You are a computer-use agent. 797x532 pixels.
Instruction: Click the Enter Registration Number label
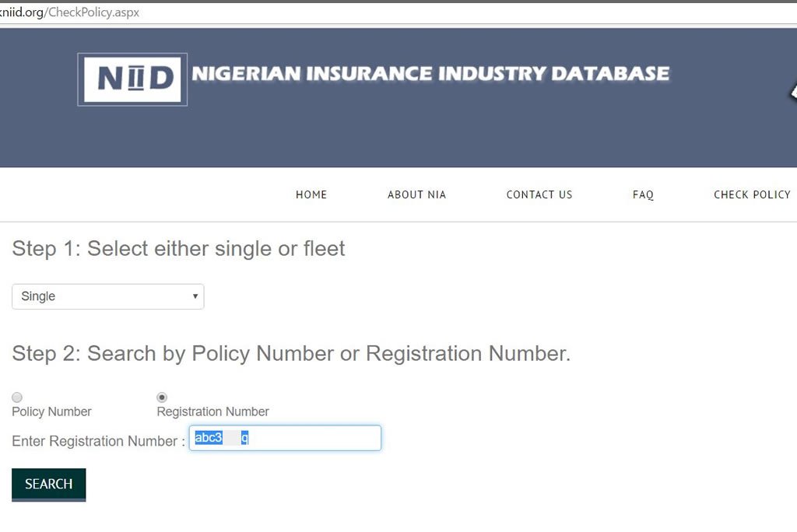(x=98, y=441)
